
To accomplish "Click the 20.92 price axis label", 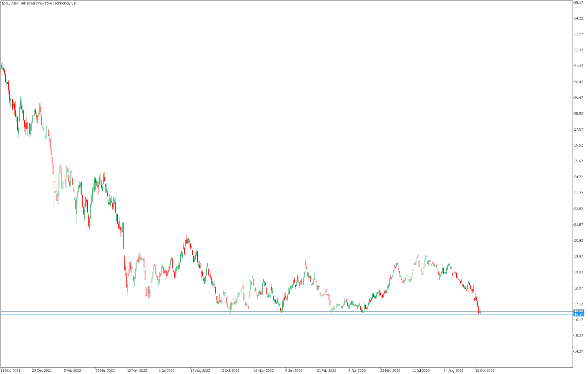I will 579,241.
